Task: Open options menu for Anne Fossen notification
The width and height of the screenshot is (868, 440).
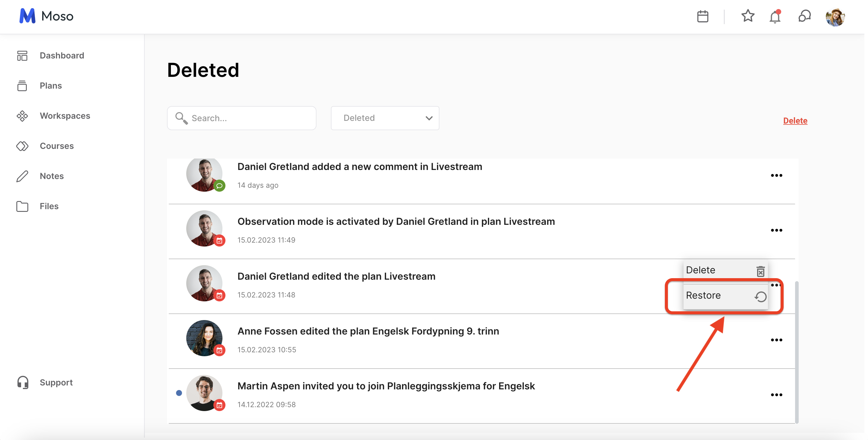Action: tap(776, 340)
